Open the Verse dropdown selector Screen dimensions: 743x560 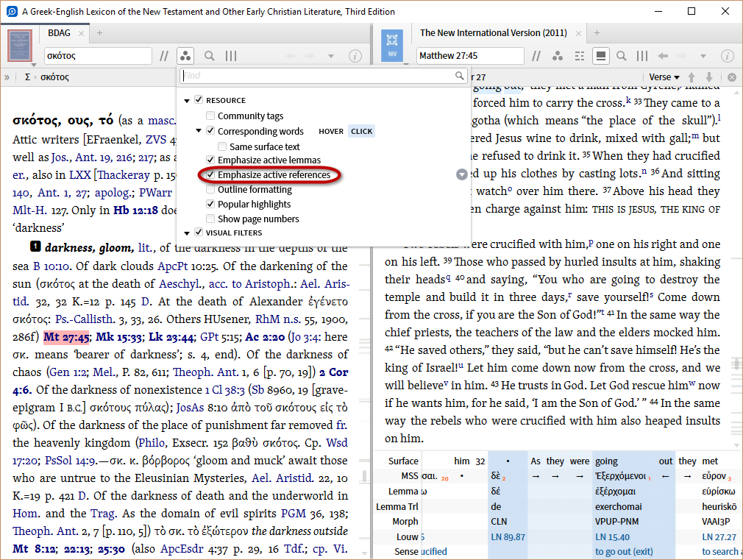pos(664,77)
